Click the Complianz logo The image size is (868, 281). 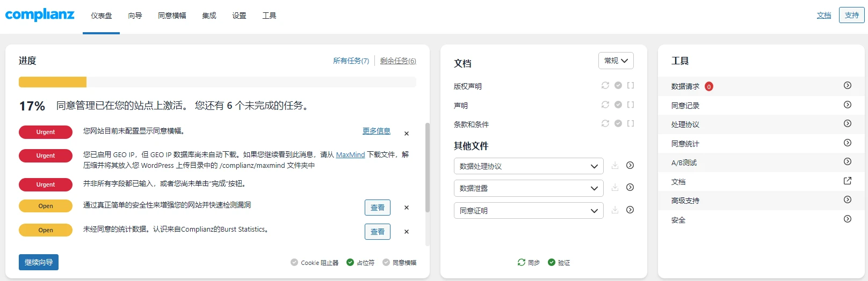(x=40, y=14)
